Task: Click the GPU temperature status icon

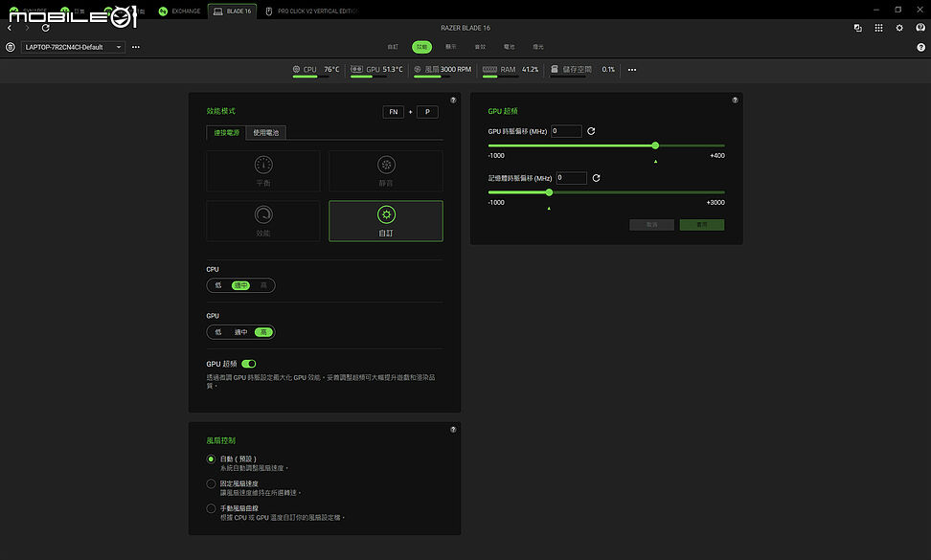Action: tap(356, 70)
